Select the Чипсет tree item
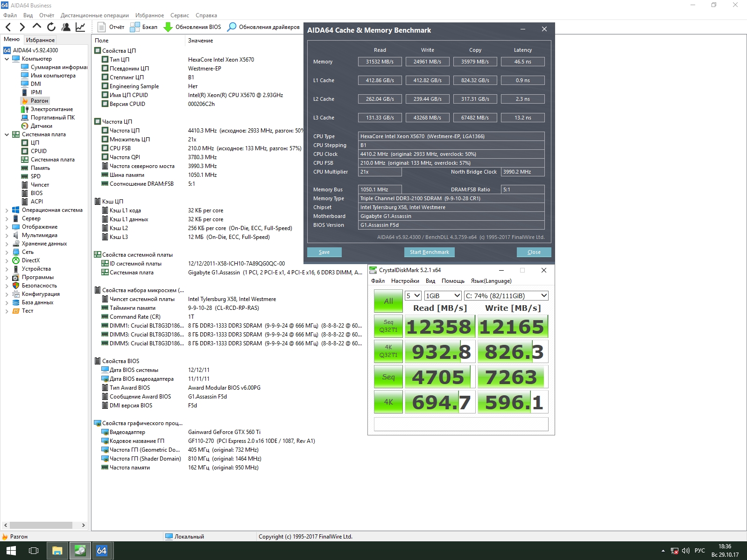This screenshot has height=560, width=747. click(35, 185)
